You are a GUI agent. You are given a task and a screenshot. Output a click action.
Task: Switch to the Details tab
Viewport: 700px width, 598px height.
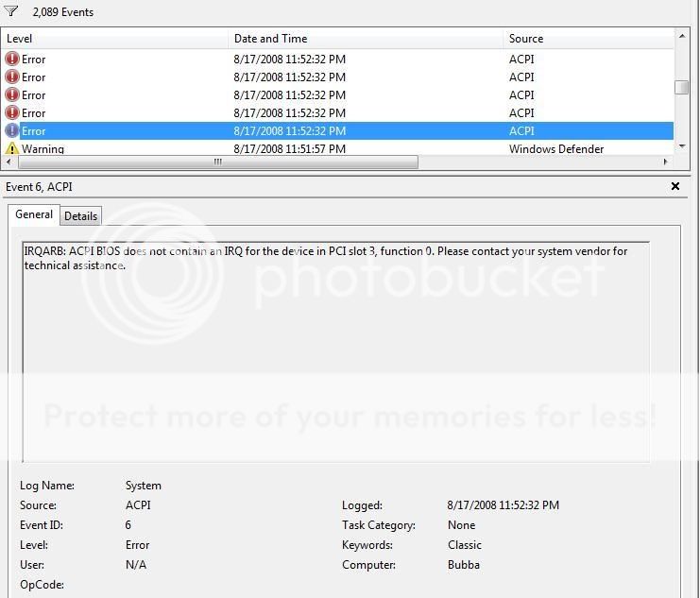point(80,216)
